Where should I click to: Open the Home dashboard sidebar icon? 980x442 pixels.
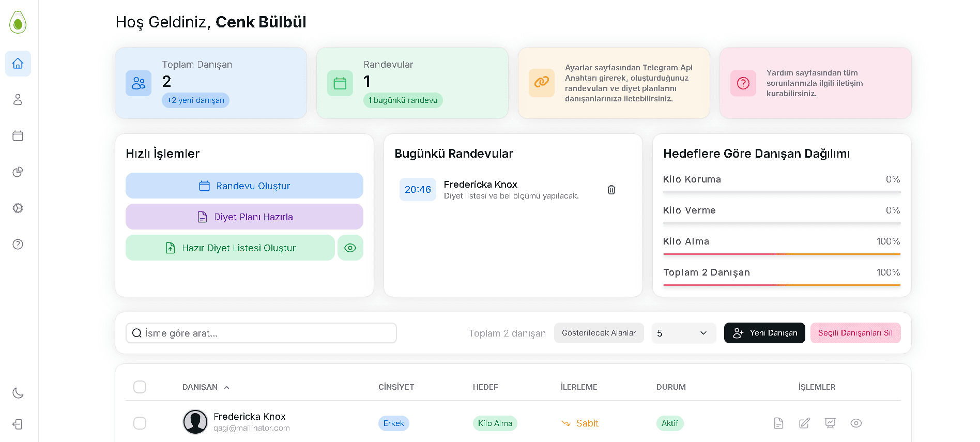tap(18, 64)
